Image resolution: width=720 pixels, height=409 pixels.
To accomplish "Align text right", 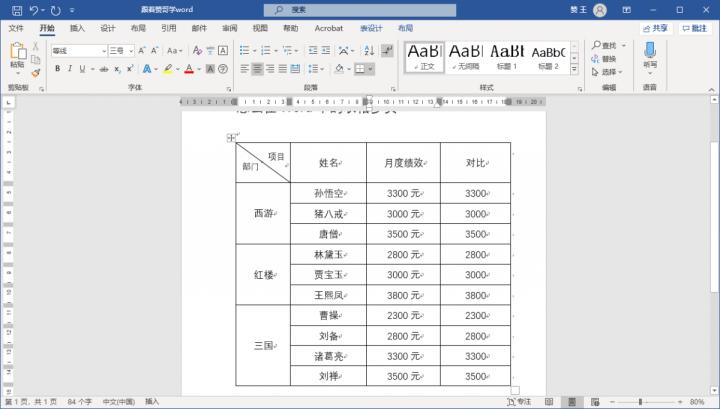I will 270,69.
